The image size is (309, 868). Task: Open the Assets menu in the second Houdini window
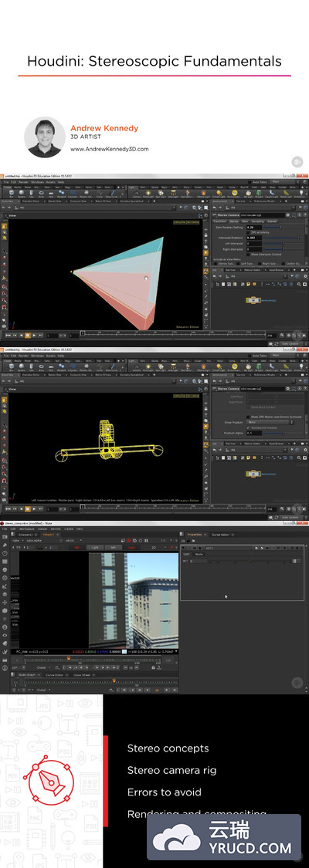point(50,355)
